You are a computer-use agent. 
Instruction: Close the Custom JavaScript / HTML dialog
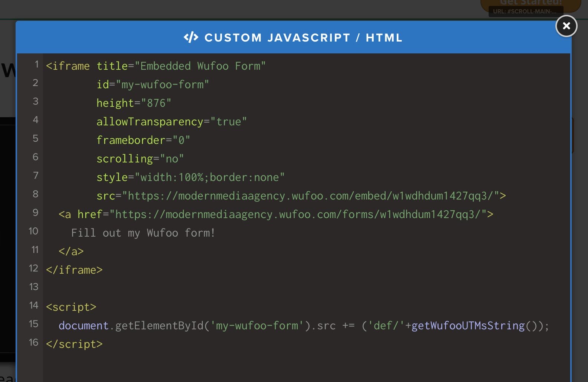point(566,26)
